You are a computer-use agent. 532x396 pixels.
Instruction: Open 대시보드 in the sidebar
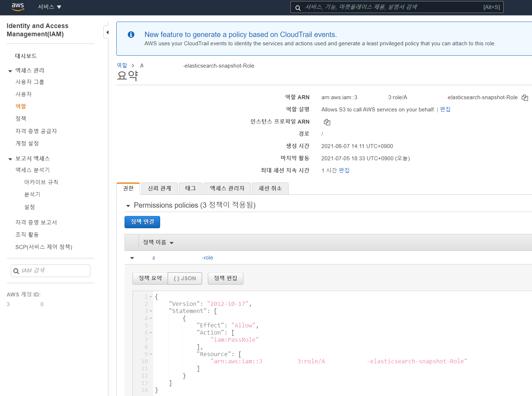(x=26, y=56)
